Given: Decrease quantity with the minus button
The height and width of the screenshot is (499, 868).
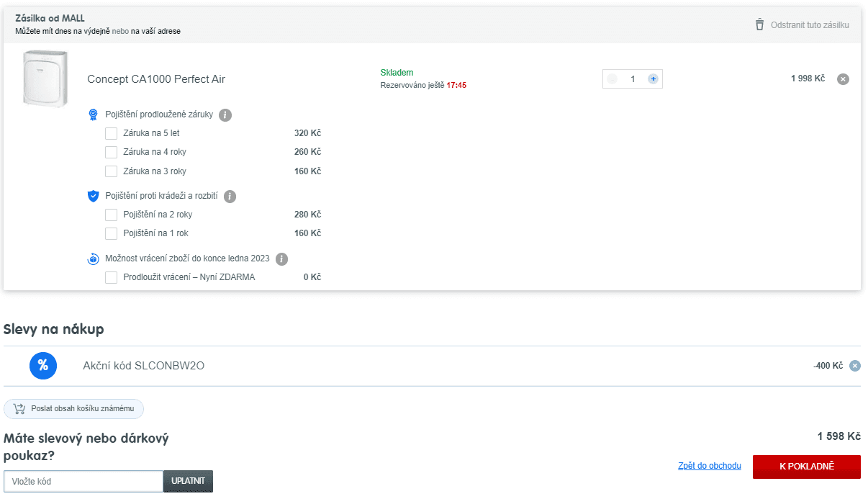Looking at the screenshot, I should click(x=612, y=79).
